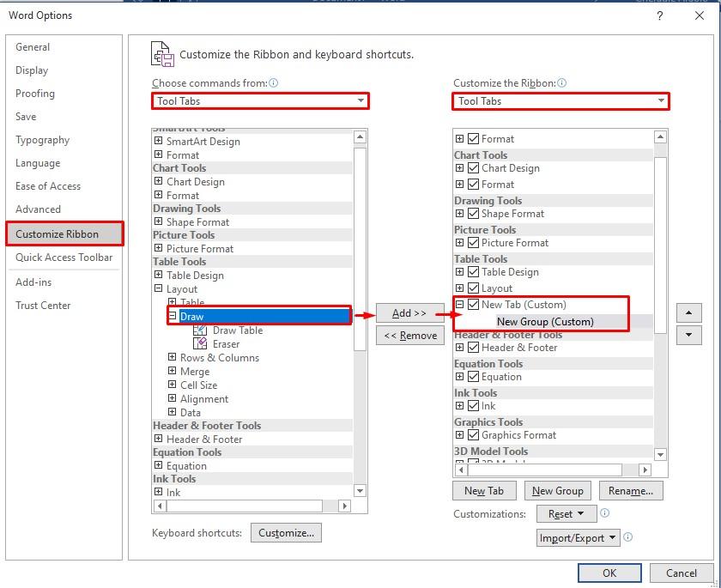
Task: Click the New Group button
Action: coord(558,491)
